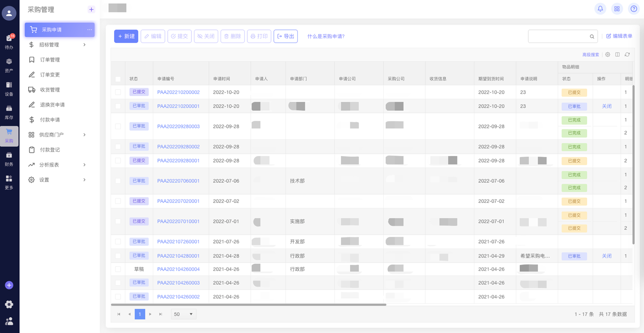Click the search magnifier icon
Viewport: 644px width, 333px height.
tap(592, 37)
